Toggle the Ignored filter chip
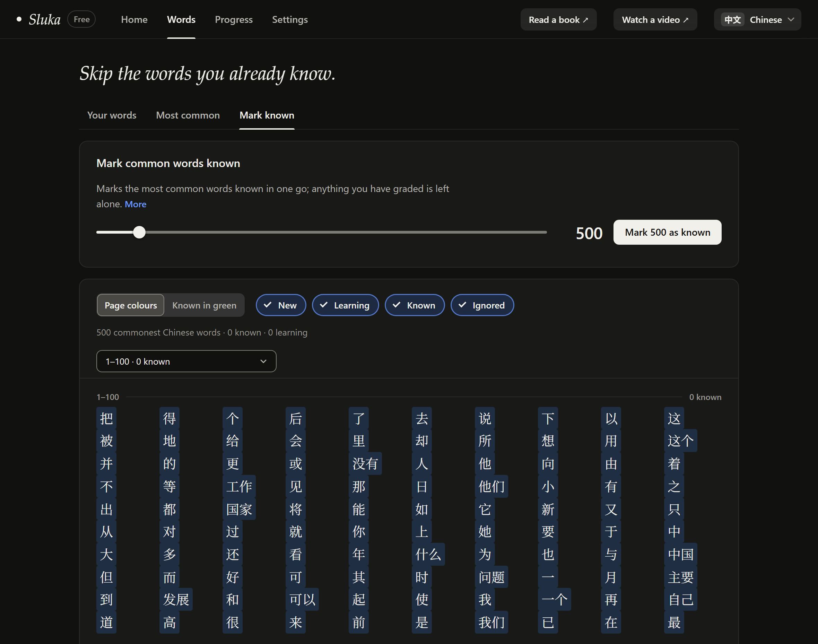Screen dimensions: 818x644 pyautogui.click(x=482, y=305)
